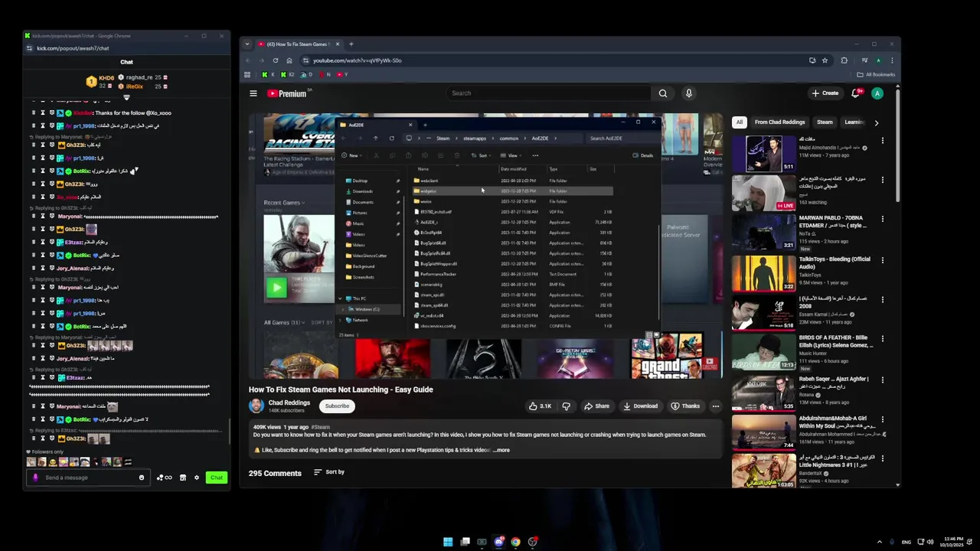Image resolution: width=980 pixels, height=551 pixels.
Task: Click the YouTube search magnifier button
Action: point(663,93)
